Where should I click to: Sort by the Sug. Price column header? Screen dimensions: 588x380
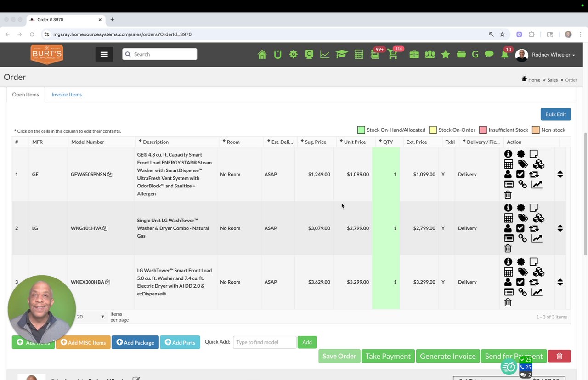point(316,142)
